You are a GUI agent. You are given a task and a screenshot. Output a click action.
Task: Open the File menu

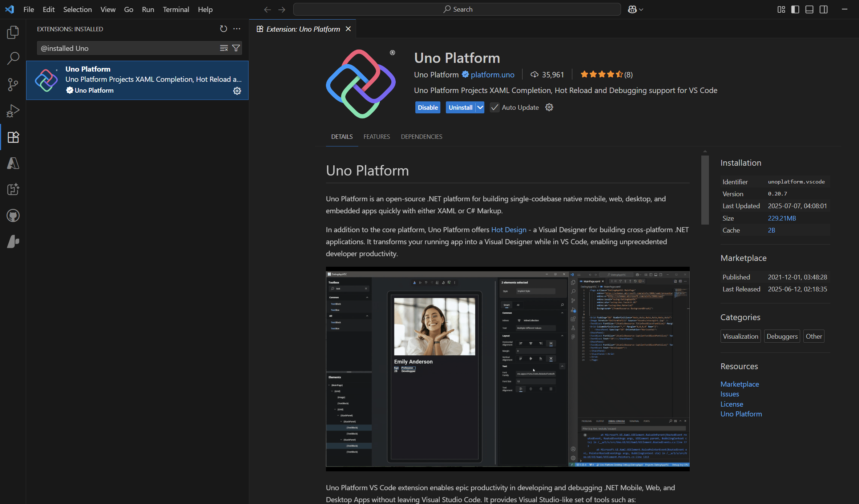[x=29, y=9]
